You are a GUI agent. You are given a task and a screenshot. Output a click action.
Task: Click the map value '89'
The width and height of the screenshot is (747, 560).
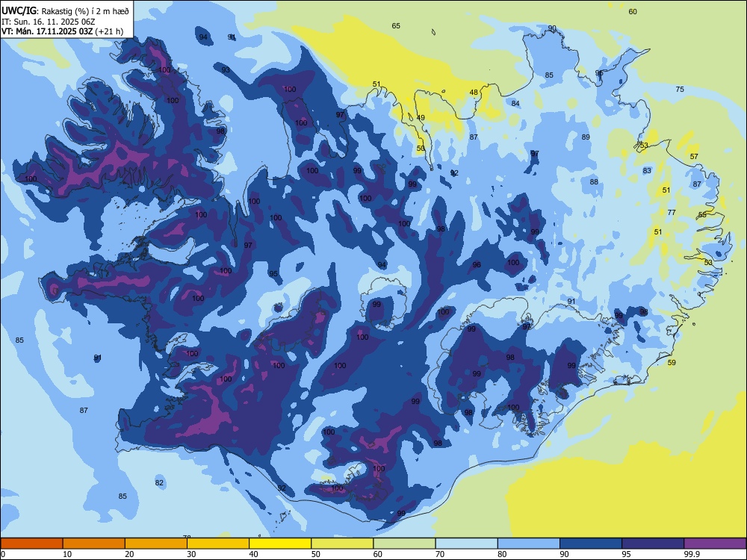click(586, 137)
